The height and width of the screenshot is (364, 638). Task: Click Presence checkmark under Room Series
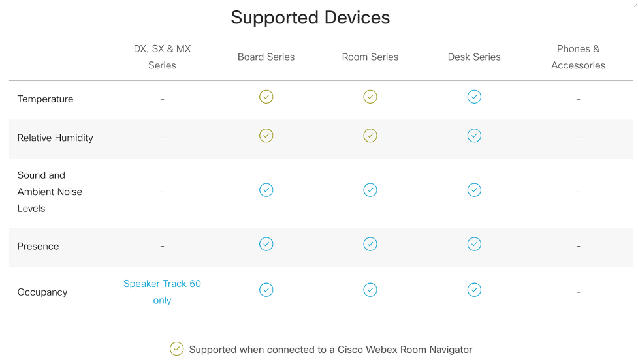pos(370,244)
